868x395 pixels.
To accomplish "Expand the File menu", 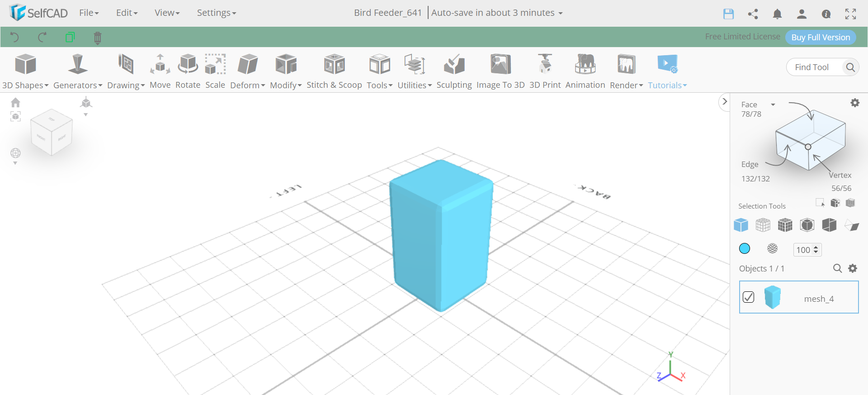I will (x=89, y=13).
